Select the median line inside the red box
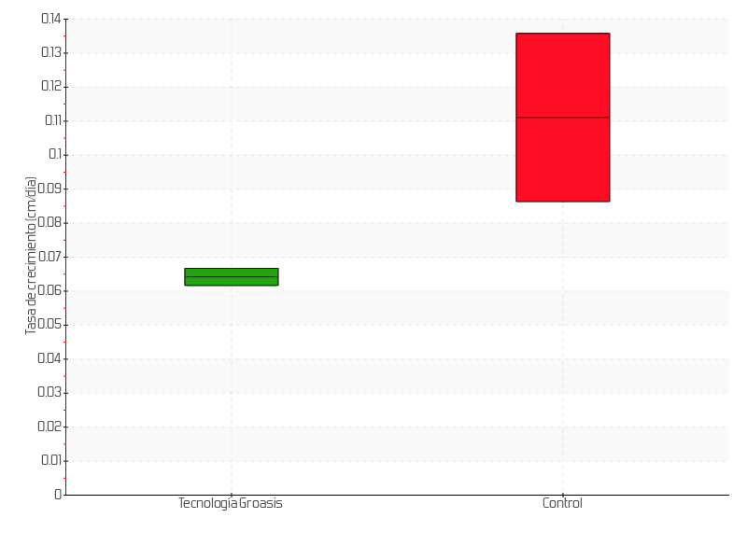The image size is (747, 560). point(562,118)
